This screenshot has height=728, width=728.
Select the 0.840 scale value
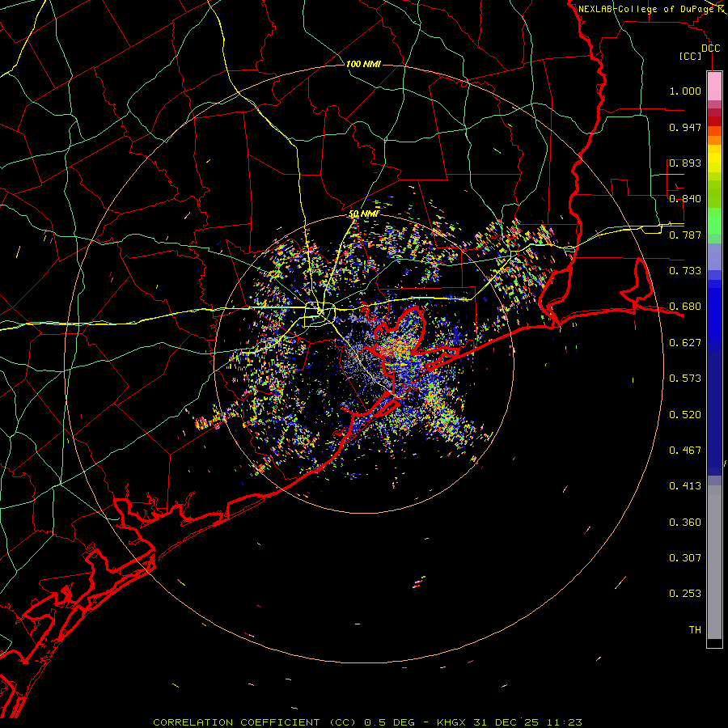pyautogui.click(x=685, y=199)
